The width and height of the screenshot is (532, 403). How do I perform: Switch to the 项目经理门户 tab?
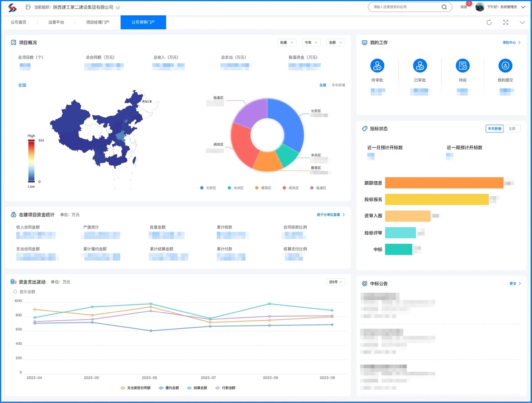coord(98,22)
